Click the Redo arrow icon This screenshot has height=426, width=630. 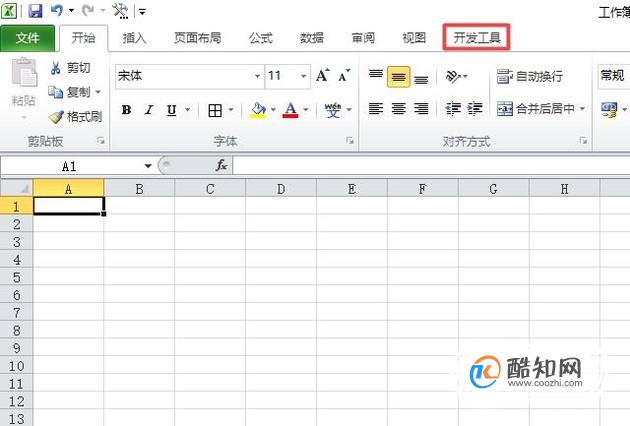[x=88, y=10]
